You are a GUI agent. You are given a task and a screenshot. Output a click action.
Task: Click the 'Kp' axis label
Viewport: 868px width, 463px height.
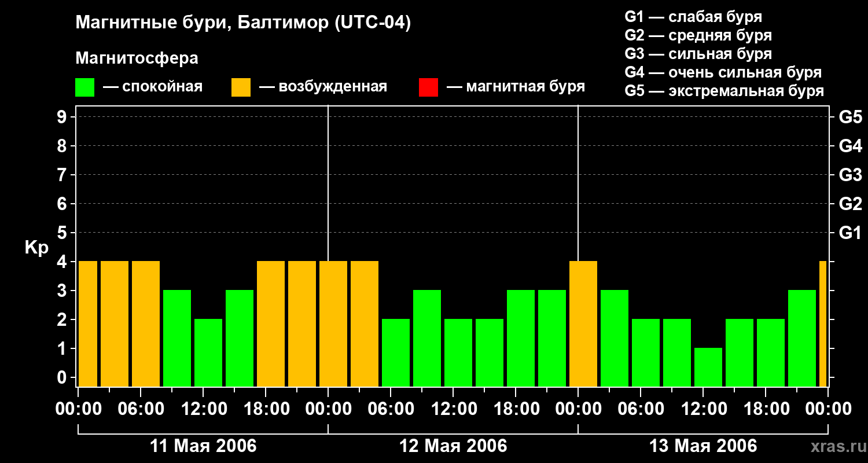(x=36, y=248)
